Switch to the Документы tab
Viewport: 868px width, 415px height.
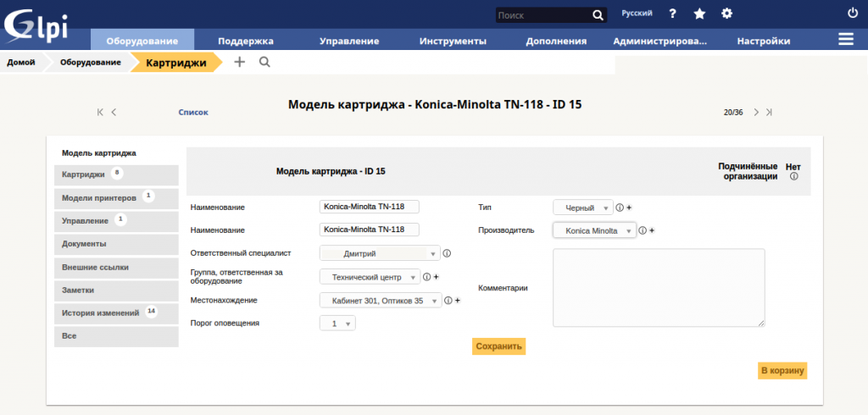(x=116, y=244)
